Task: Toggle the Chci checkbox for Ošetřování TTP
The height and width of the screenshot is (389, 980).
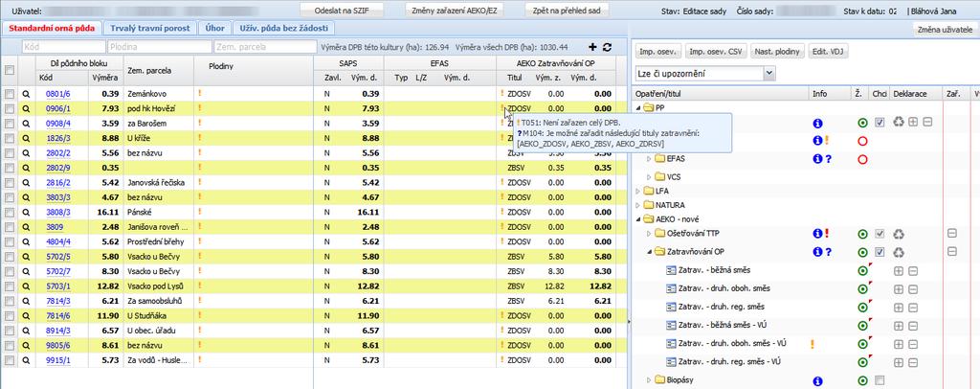Action: (x=880, y=234)
